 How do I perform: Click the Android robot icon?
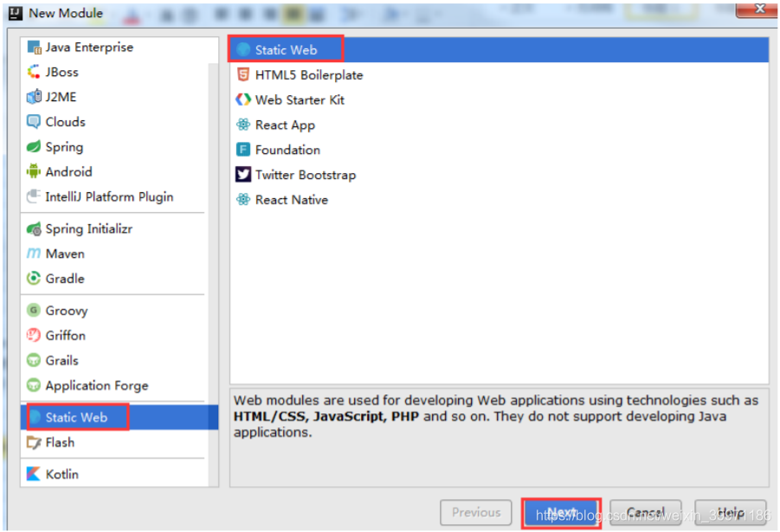pyautogui.click(x=34, y=171)
